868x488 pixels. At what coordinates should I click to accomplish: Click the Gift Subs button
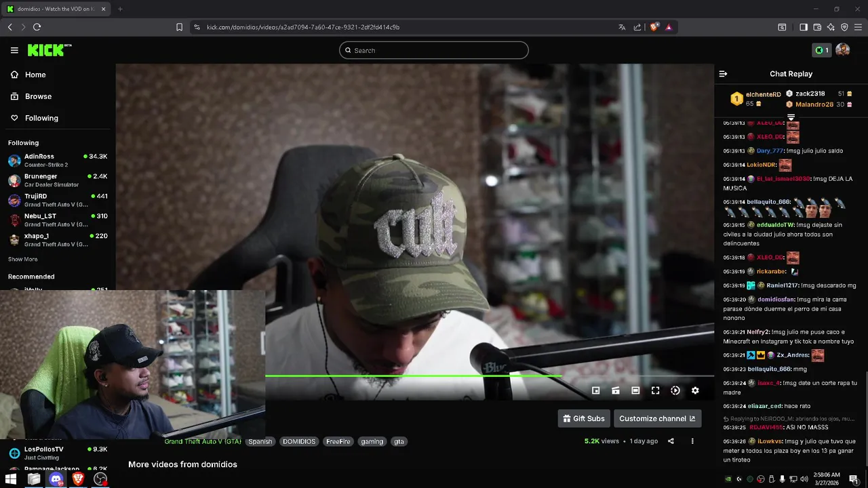point(584,418)
